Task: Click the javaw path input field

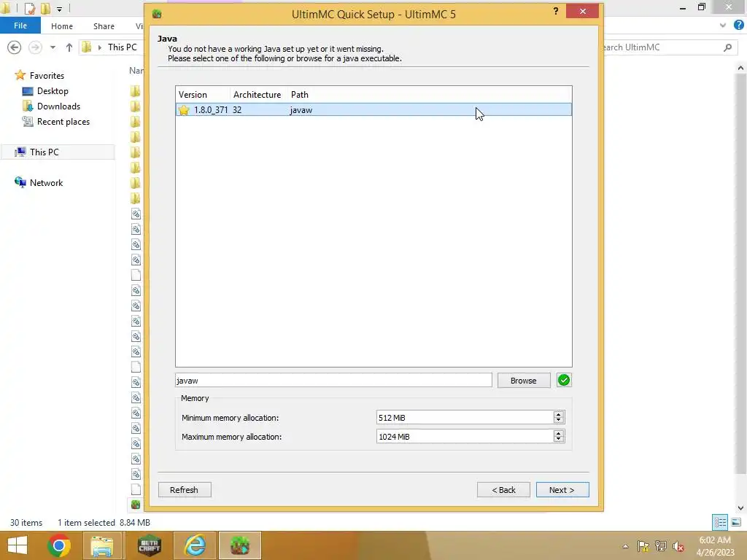Action: tap(333, 381)
